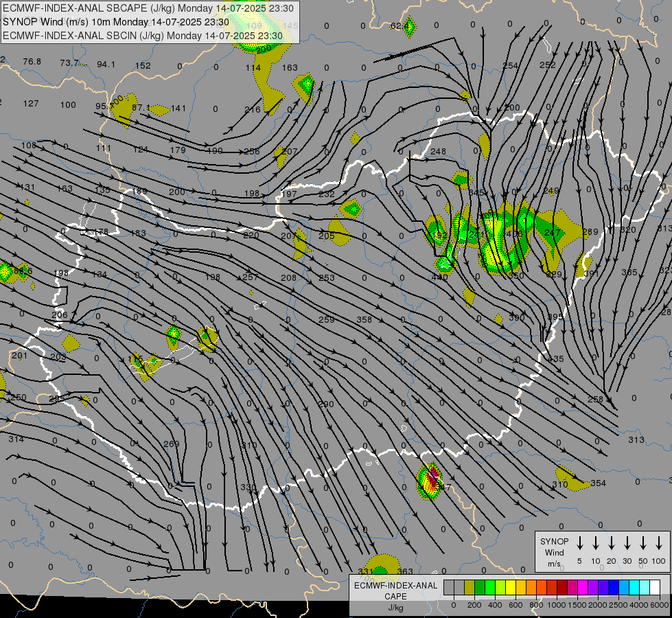The height and width of the screenshot is (618, 672).
Task: Click the 30 m/s wind arrow in legend
Action: click(627, 543)
